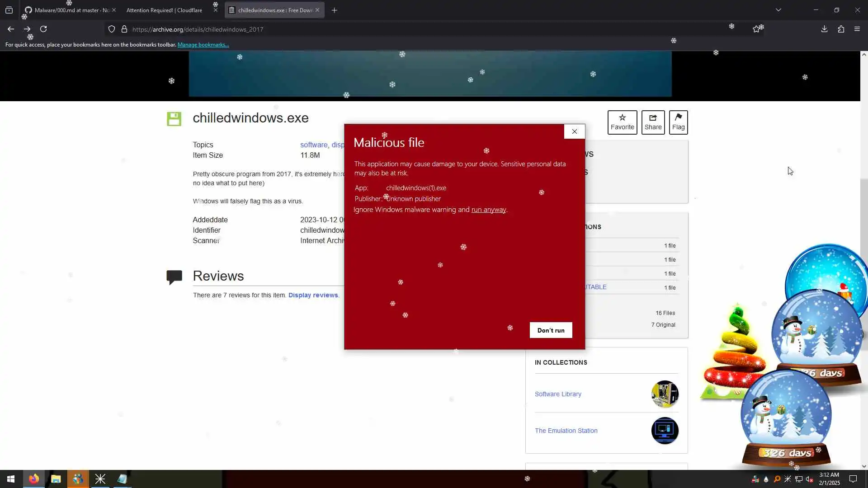
Task: Close the Malicious file dialog
Action: (574, 131)
